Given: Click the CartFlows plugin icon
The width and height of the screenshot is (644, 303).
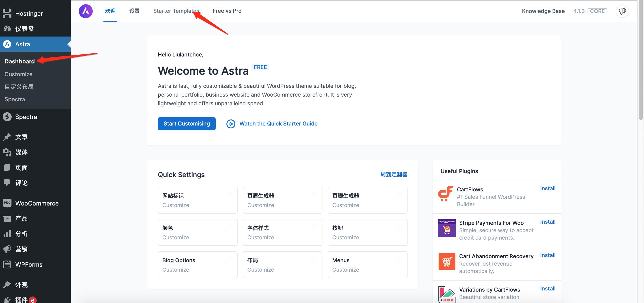Looking at the screenshot, I should [446, 193].
